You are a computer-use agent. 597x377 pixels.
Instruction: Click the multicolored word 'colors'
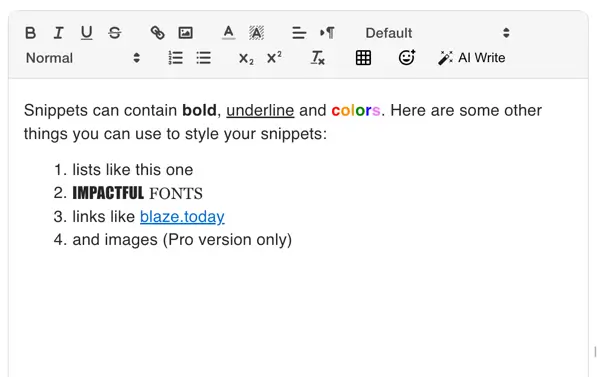pyautogui.click(x=356, y=110)
